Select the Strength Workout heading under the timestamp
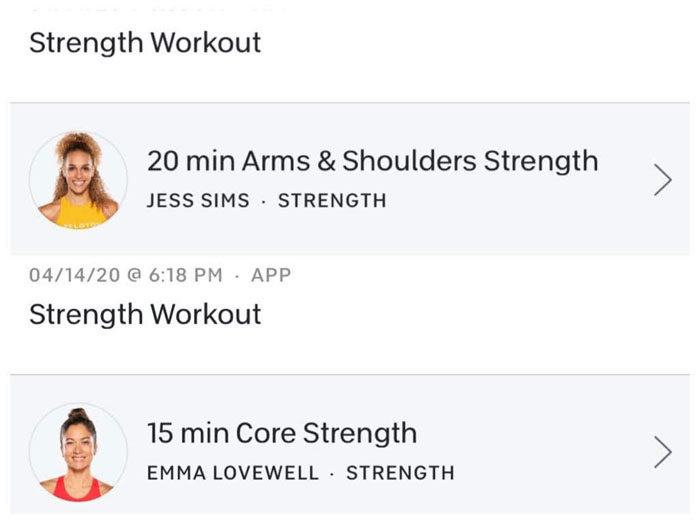The image size is (700, 525). pos(145,314)
